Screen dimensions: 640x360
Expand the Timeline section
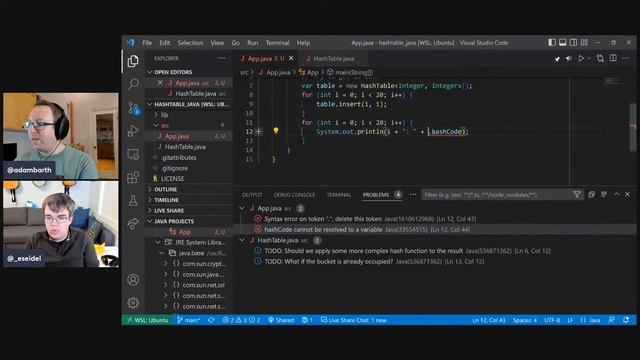click(x=189, y=200)
